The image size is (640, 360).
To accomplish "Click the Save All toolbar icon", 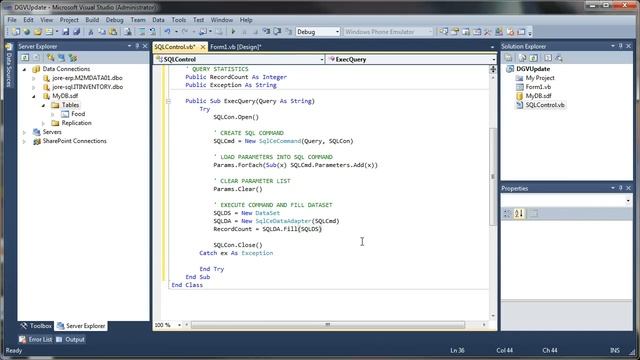I will pos(76,31).
